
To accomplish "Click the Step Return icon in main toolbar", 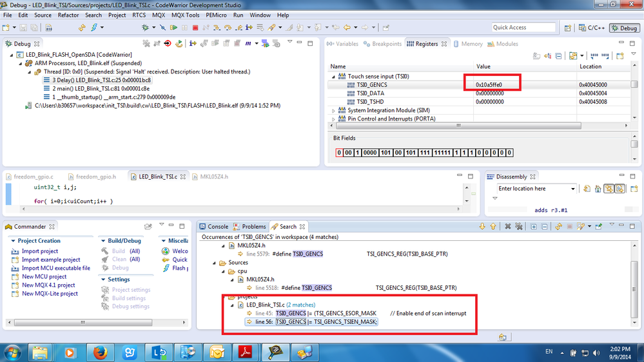I will pos(239,28).
